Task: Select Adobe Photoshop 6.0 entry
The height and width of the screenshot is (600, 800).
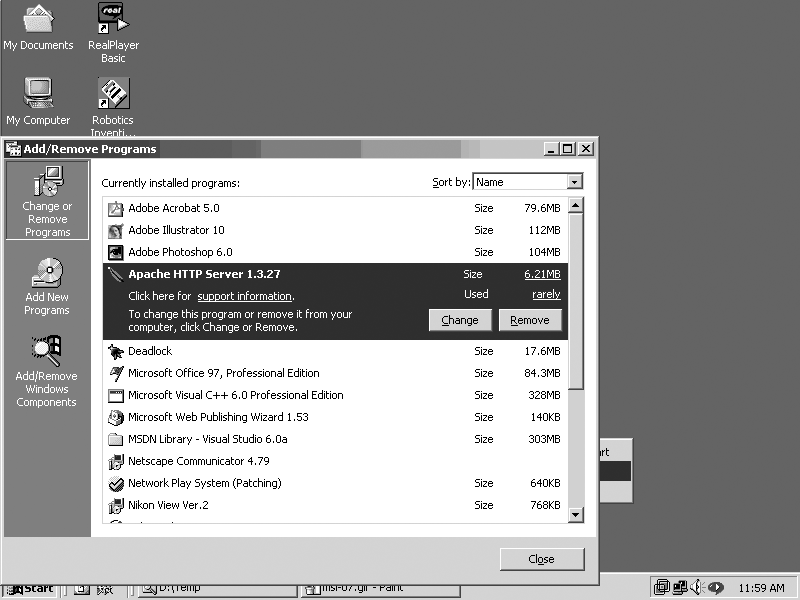Action: (x=335, y=252)
